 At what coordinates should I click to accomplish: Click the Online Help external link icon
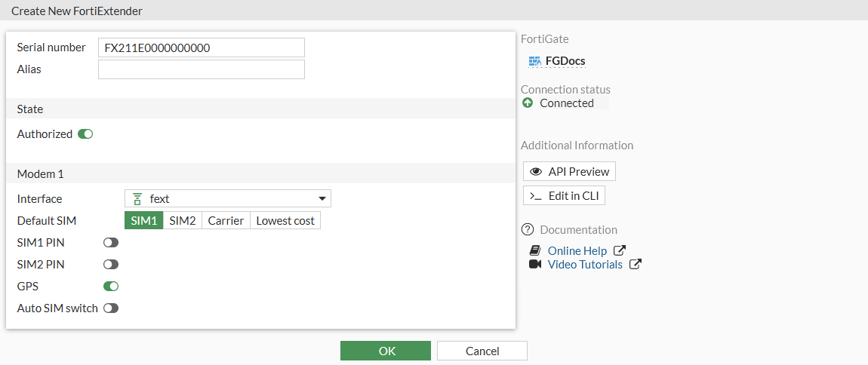pyautogui.click(x=620, y=250)
